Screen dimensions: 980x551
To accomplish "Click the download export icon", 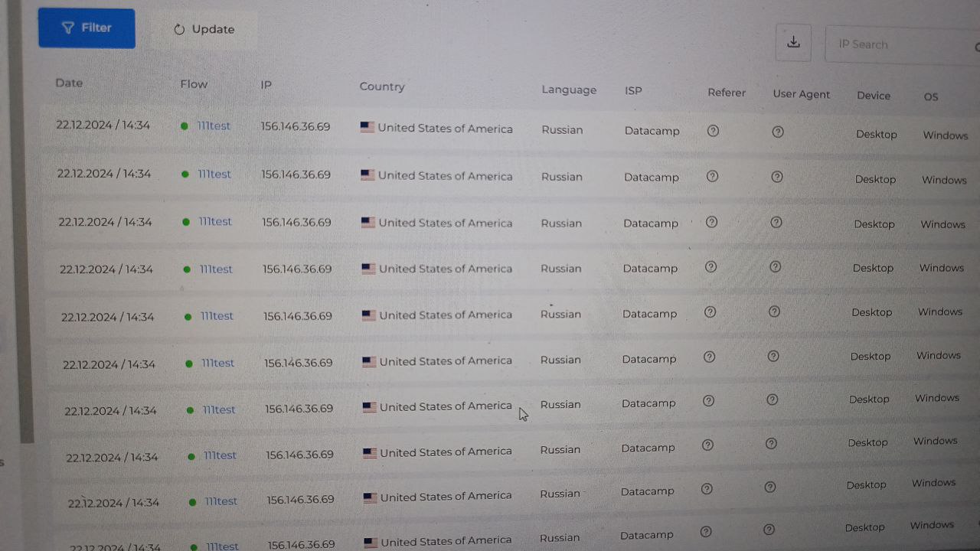I will (793, 42).
